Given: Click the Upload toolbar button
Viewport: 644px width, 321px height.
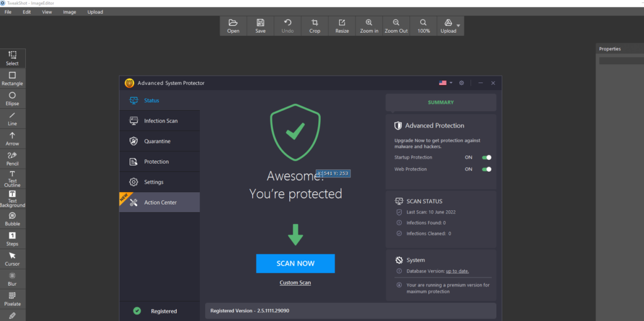Looking at the screenshot, I should click(448, 26).
